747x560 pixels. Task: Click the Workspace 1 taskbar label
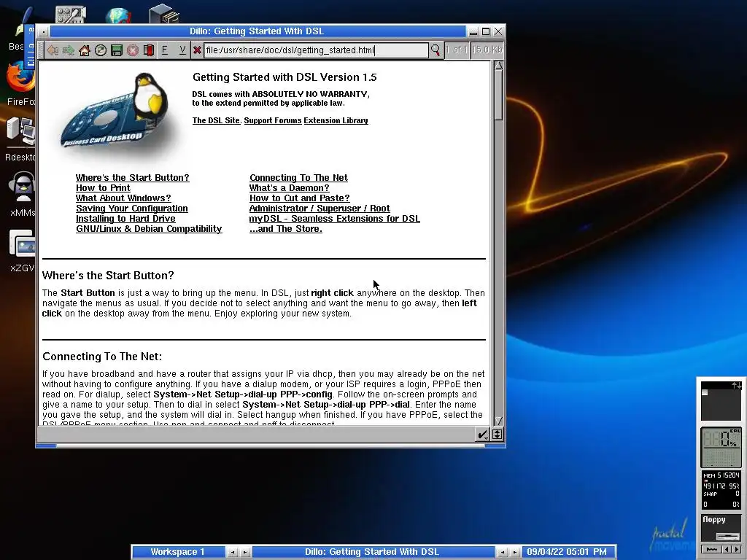coord(178,552)
